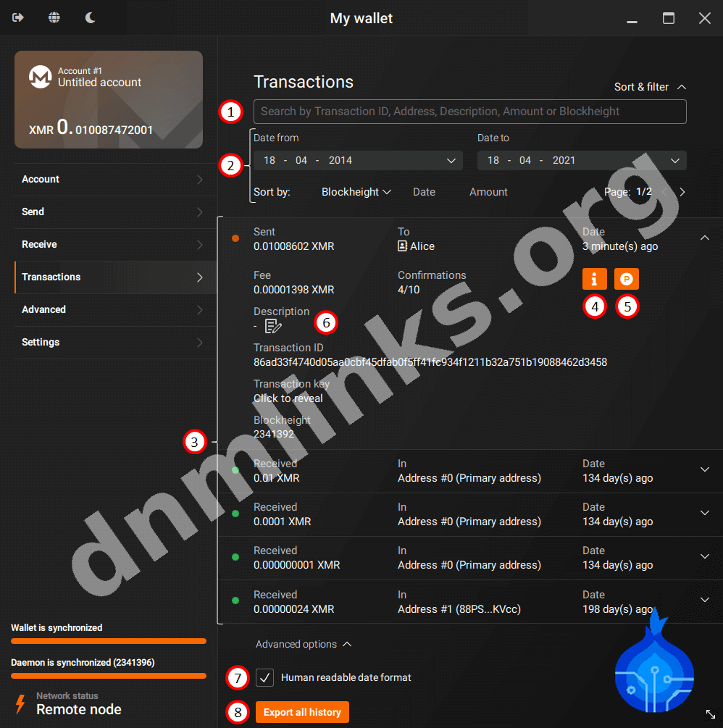The height and width of the screenshot is (728, 723).
Task: Click the transaction search field
Action: (x=469, y=112)
